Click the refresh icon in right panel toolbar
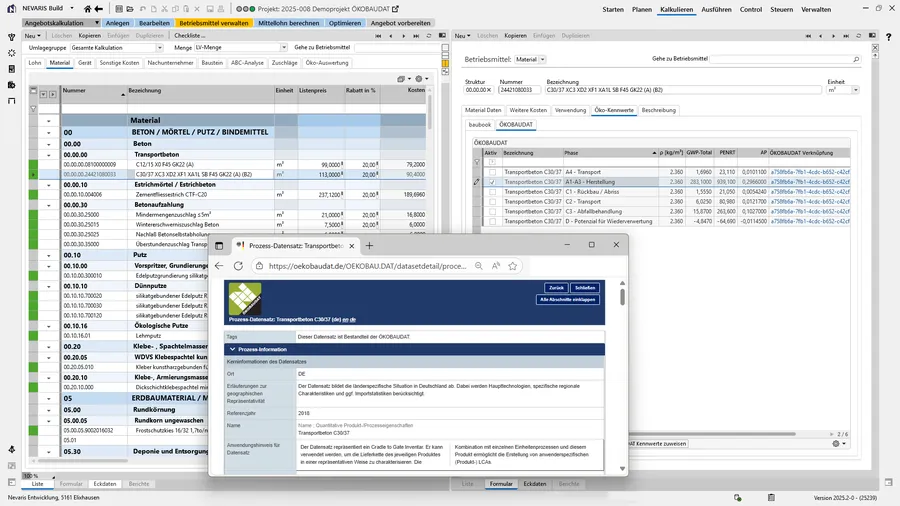The image size is (900, 506). (859, 36)
